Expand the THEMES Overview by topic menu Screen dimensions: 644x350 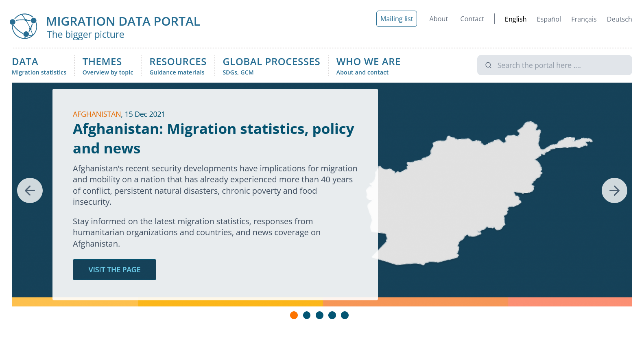pyautogui.click(x=107, y=66)
